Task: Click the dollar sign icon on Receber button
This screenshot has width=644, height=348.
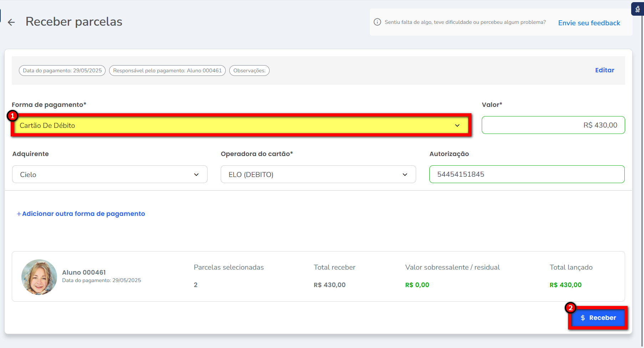Action: pyautogui.click(x=583, y=318)
